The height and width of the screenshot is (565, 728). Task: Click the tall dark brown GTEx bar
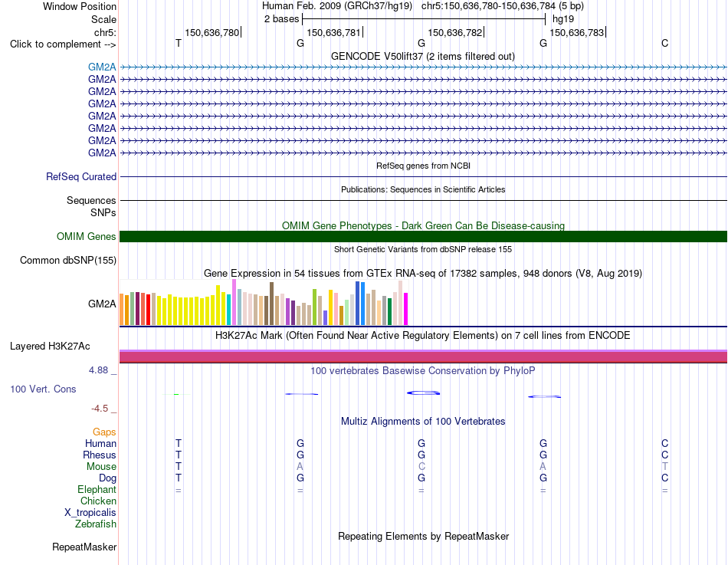(x=271, y=304)
